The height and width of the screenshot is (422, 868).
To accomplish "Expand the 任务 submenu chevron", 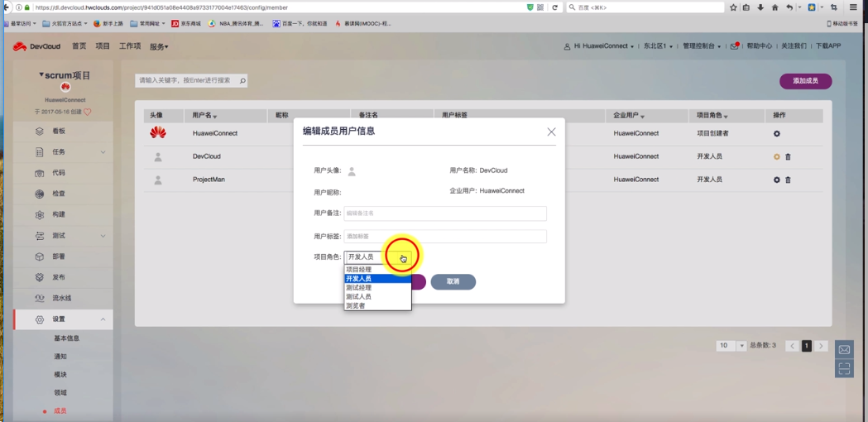I will coord(103,151).
